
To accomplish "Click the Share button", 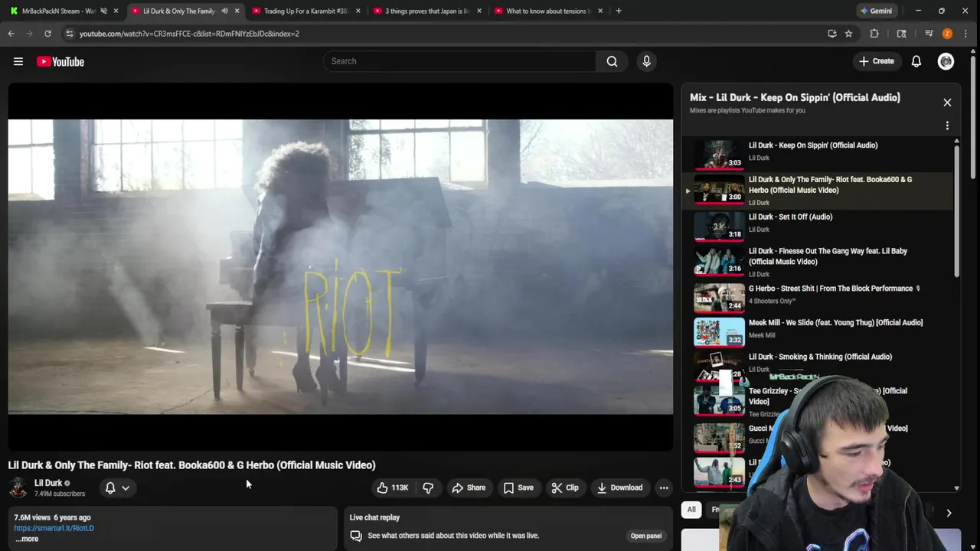I will click(x=469, y=487).
